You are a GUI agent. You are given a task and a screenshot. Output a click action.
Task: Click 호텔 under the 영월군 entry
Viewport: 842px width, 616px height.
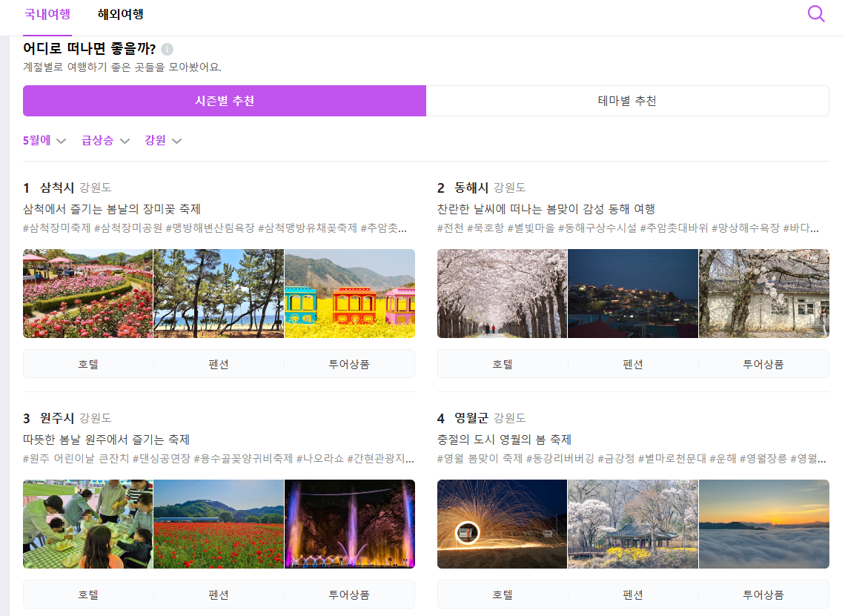point(503,594)
